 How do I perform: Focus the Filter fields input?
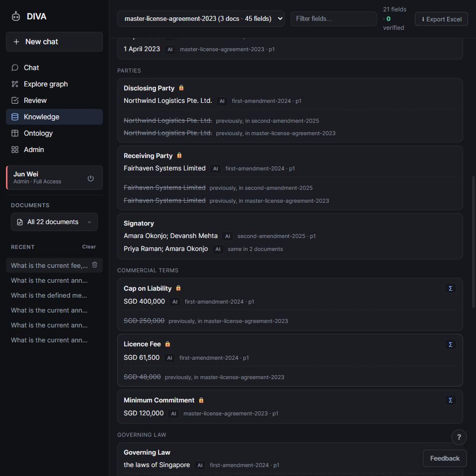coord(333,19)
